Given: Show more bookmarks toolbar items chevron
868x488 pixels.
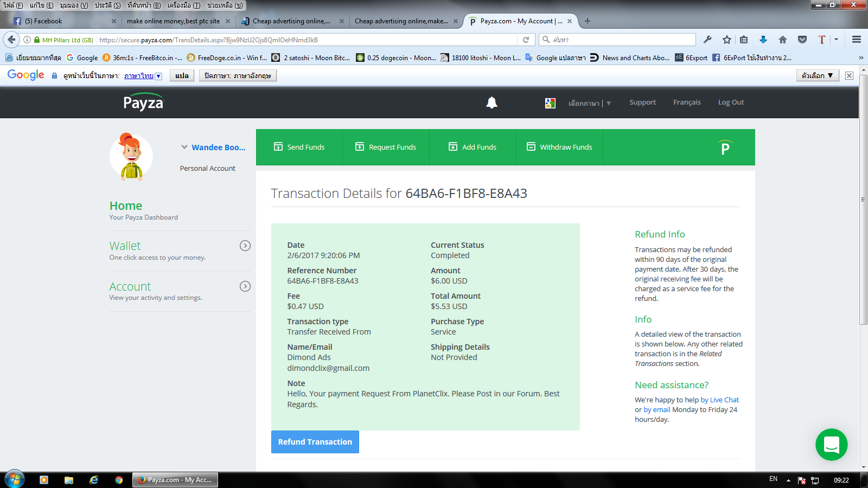Looking at the screenshot, I should 861,57.
